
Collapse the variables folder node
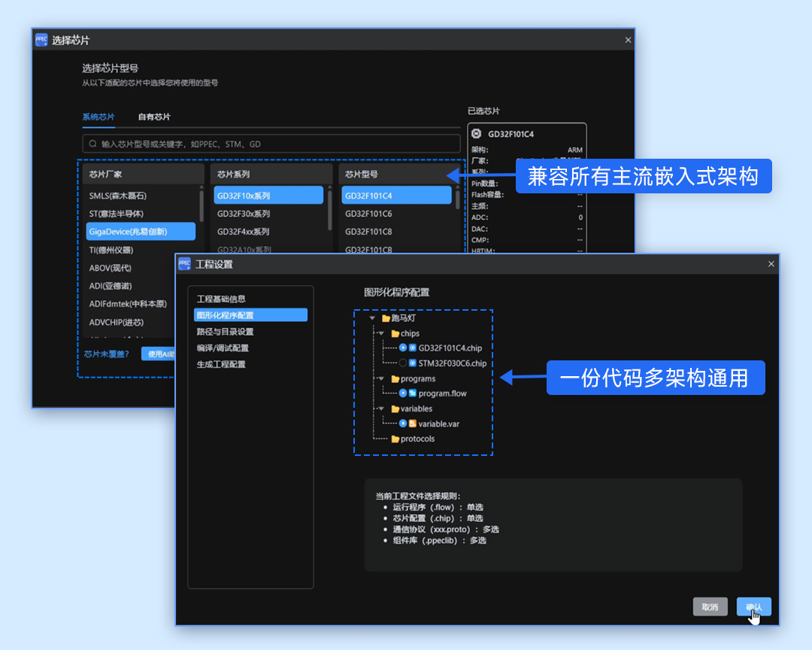pyautogui.click(x=381, y=409)
